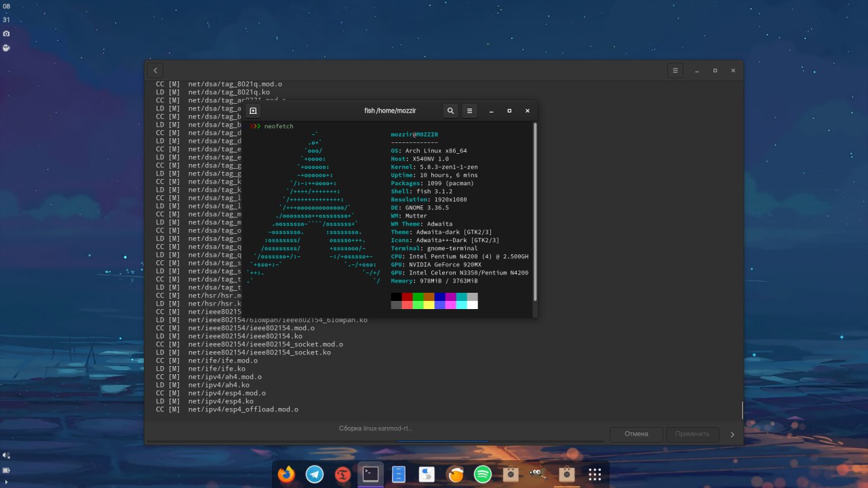Screen dimensions: 868x488
Task: Click the net/dsa/tag_8021q.mod.o log line
Action: coord(219,84)
